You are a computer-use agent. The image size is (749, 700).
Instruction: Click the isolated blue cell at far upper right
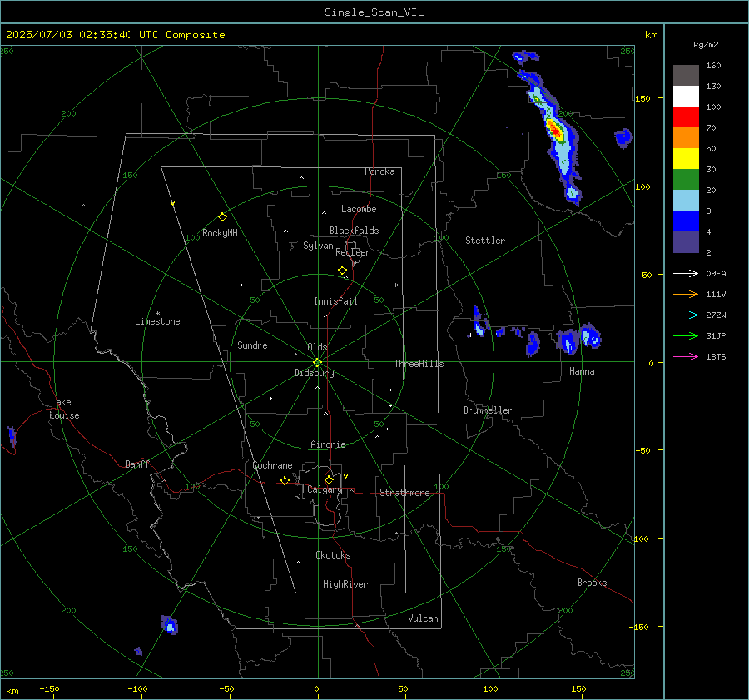tap(623, 138)
